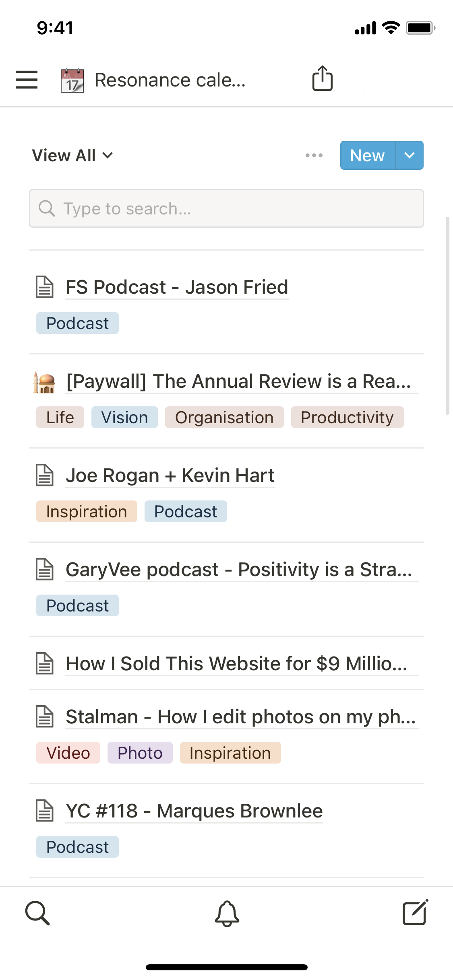Tap the compose new page icon
453x980 pixels.
415,913
